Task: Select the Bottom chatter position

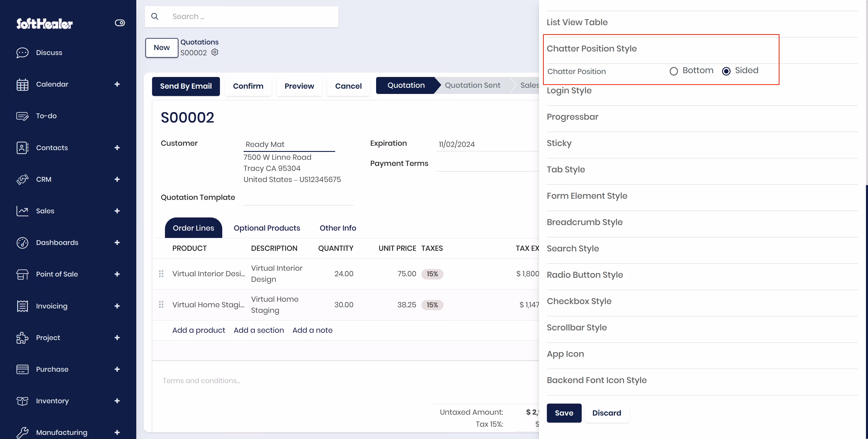Action: coord(674,71)
